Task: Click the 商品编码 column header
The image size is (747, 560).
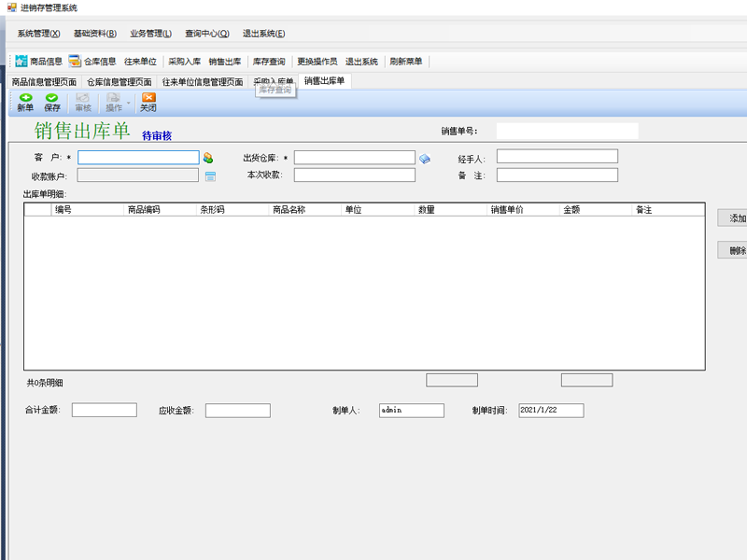Action: (160, 209)
